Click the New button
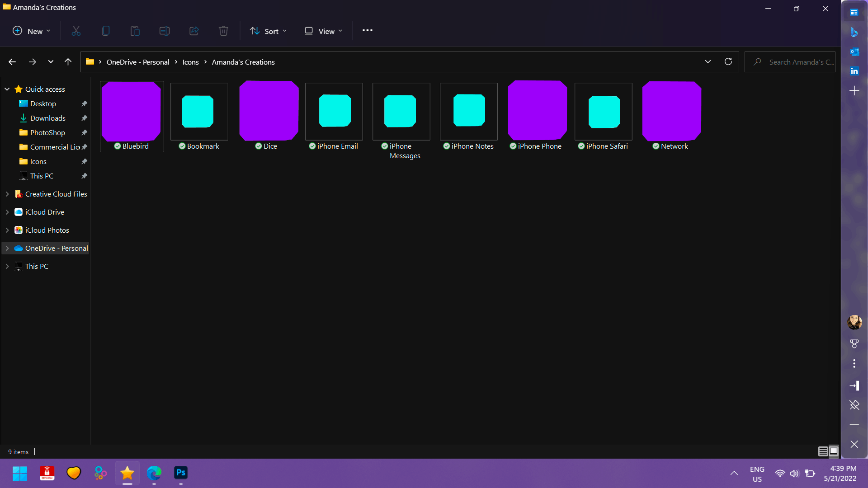Screen dimensions: 868x488 click(x=31, y=31)
